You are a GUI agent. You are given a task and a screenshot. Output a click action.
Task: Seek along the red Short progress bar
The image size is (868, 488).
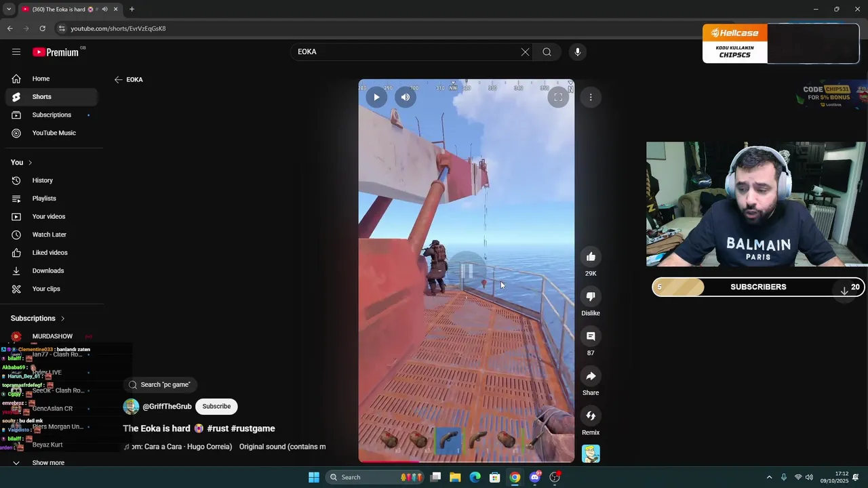coord(467,462)
